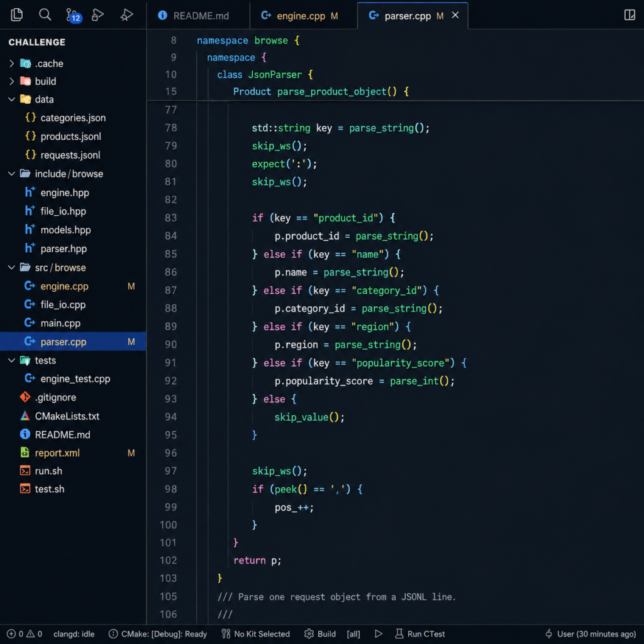Open file_io.hpp header file

click(73, 211)
